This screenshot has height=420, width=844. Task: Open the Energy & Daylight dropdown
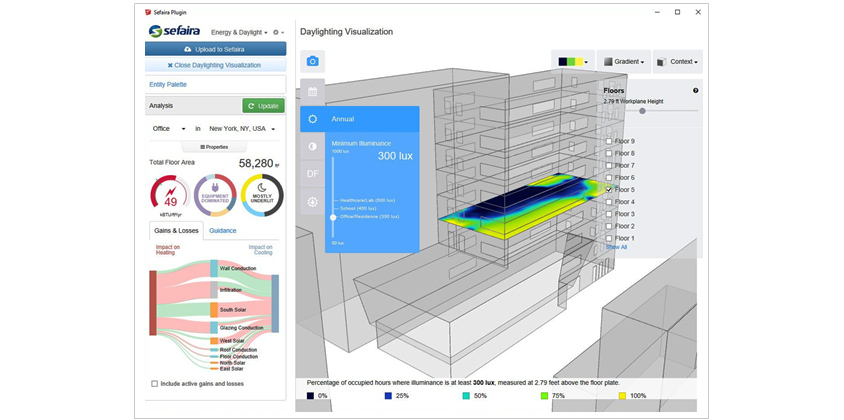click(x=239, y=32)
